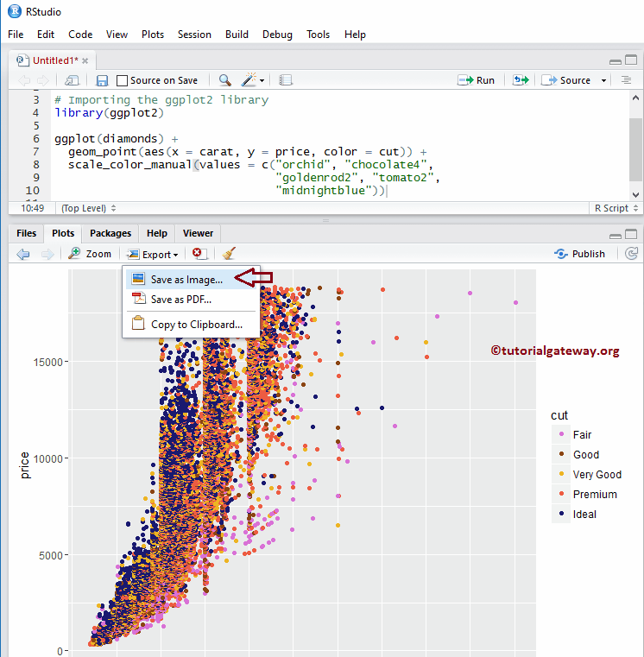Viewport: 644px width, 657px height.
Task: Click the document outline icon
Action: [627, 80]
